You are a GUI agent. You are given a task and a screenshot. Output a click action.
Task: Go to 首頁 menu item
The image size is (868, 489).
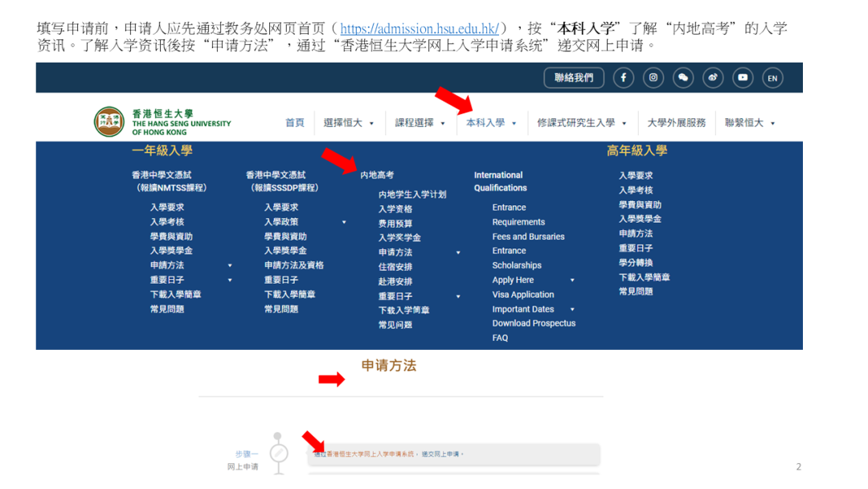point(294,122)
